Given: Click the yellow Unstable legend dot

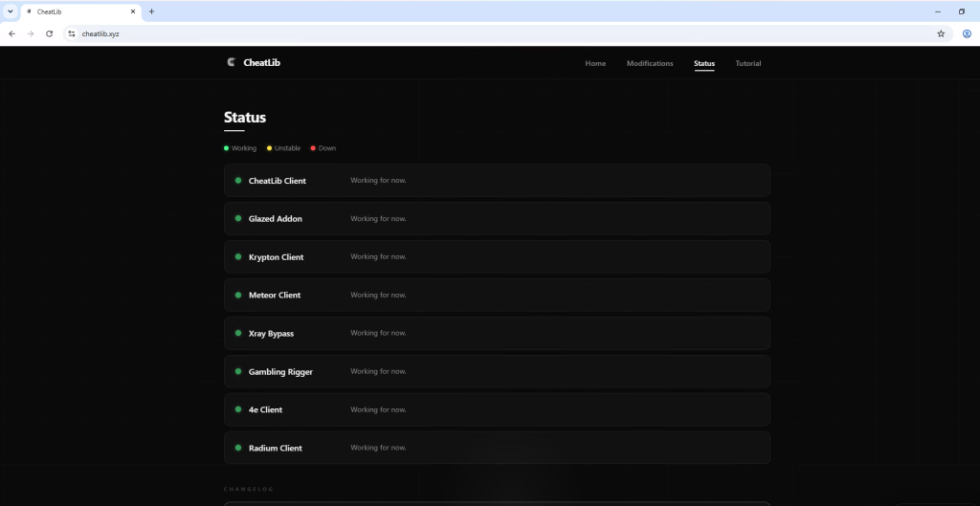Looking at the screenshot, I should [x=269, y=148].
